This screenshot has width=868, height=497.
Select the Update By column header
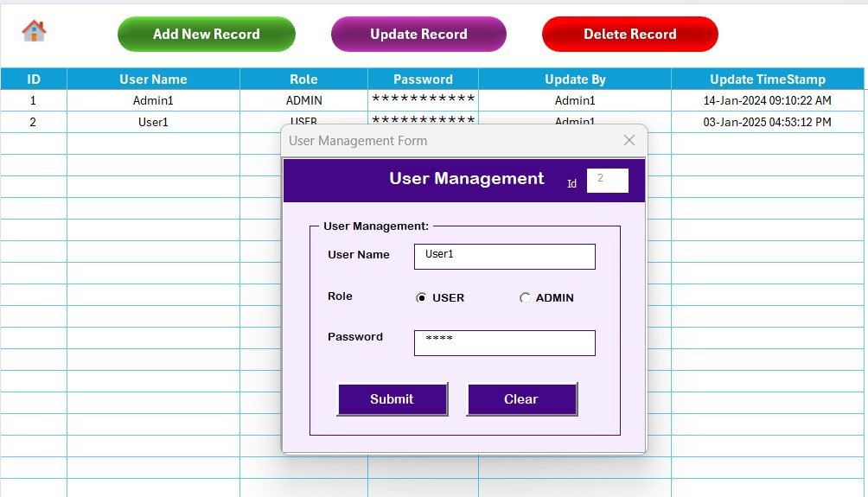tap(575, 80)
